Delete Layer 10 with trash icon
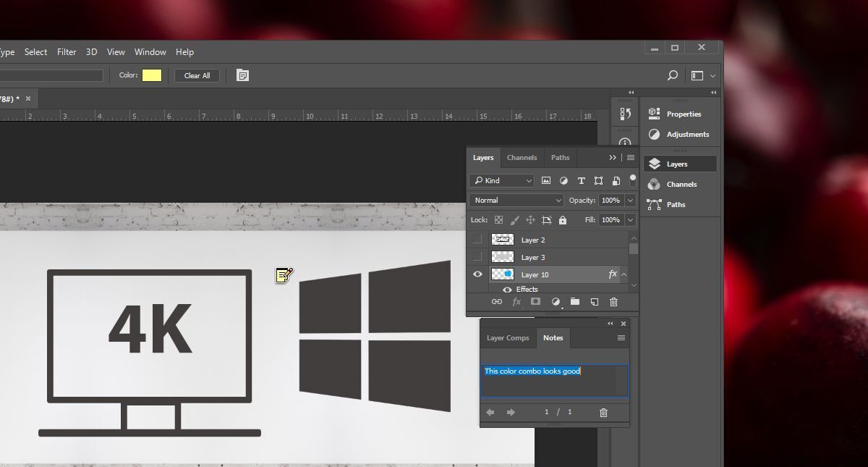 614,302
